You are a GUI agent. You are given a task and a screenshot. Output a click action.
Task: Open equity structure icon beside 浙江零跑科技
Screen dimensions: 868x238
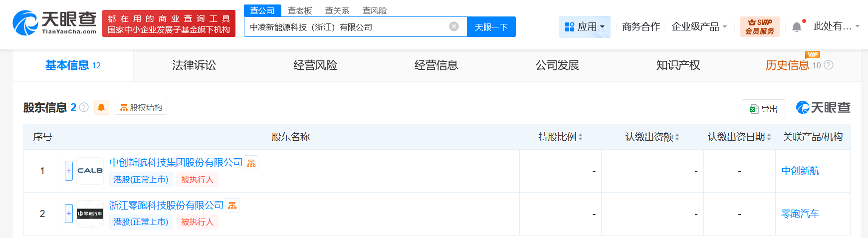coord(232,206)
